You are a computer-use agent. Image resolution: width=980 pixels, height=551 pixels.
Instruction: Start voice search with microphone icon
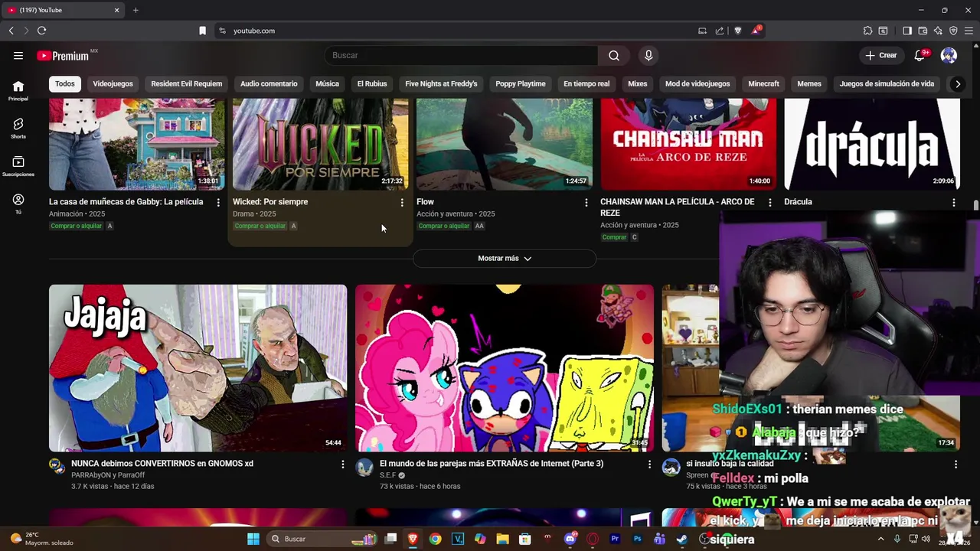tap(648, 55)
